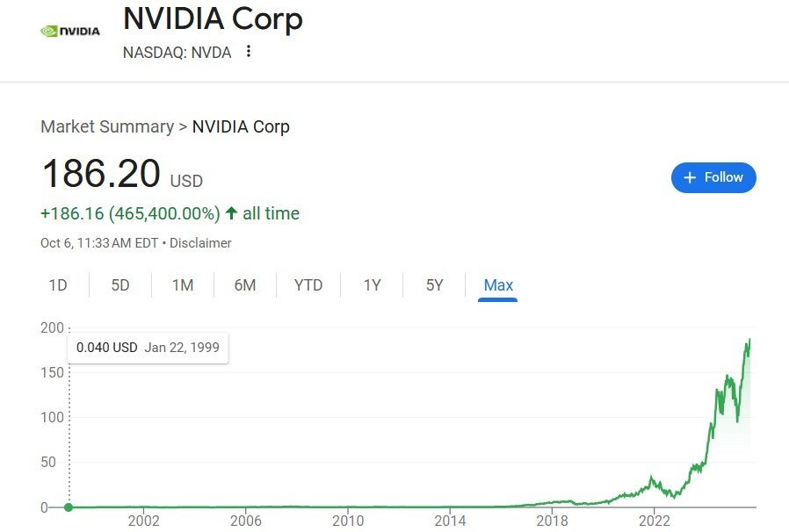This screenshot has width=789, height=532.
Task: Click the Market Summary breadcrumb link
Action: point(107,126)
